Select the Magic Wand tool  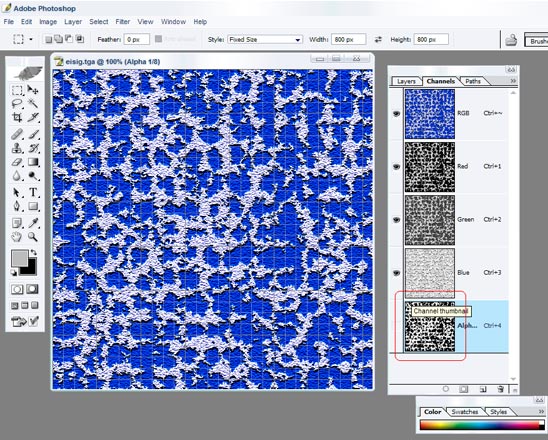(x=33, y=103)
